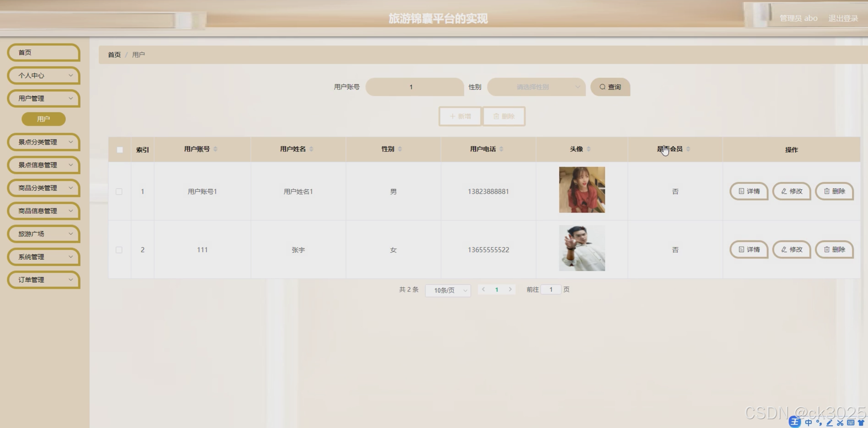
Task: Click sort icon on 性别 column
Action: (400, 149)
